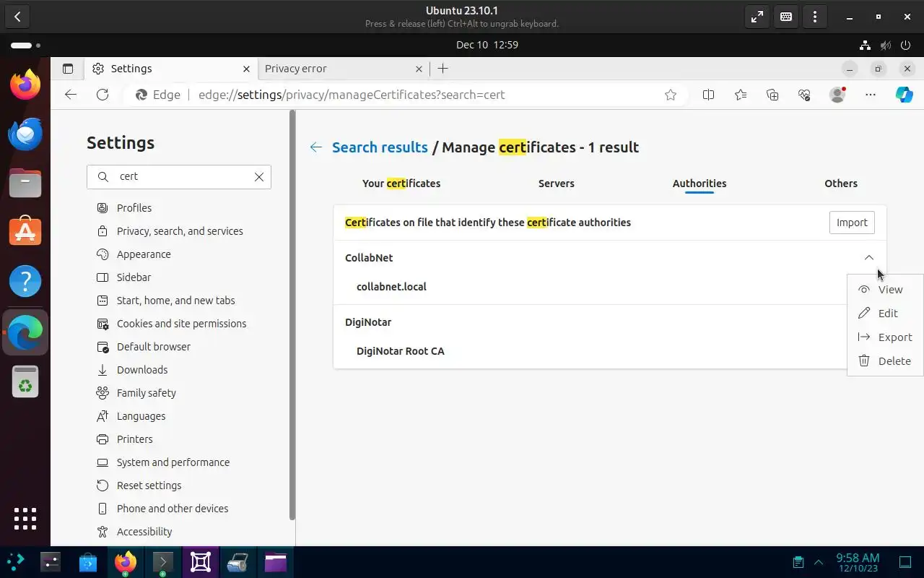Switch to the Servers tab

click(x=557, y=184)
